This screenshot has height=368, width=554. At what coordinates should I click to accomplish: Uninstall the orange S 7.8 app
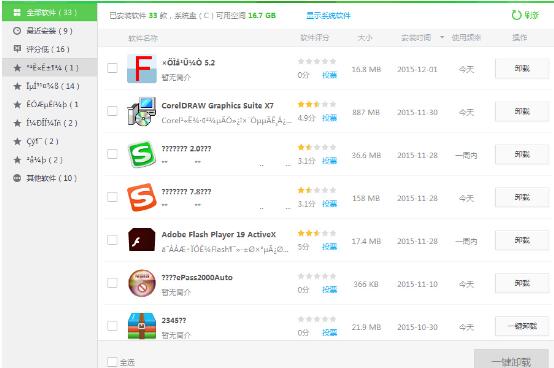click(522, 197)
